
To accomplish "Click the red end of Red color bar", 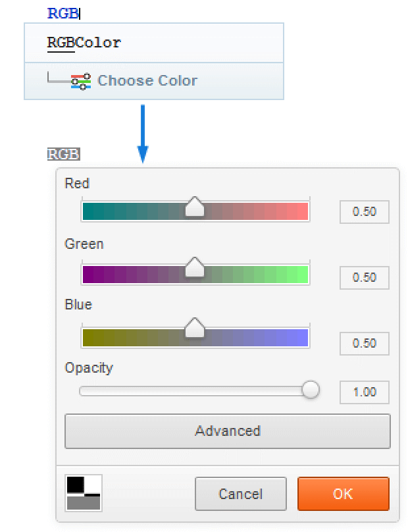I will [302, 211].
